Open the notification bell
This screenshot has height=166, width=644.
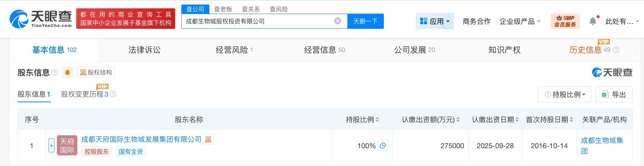(x=593, y=22)
